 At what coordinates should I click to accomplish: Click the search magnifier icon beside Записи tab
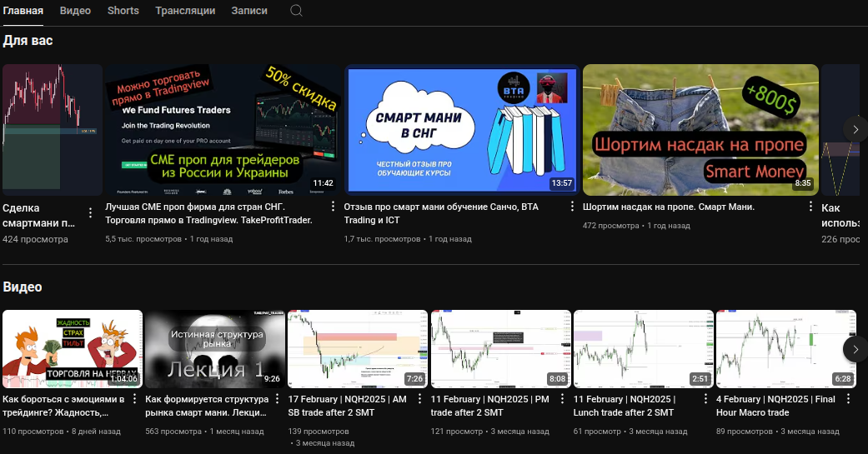296,11
